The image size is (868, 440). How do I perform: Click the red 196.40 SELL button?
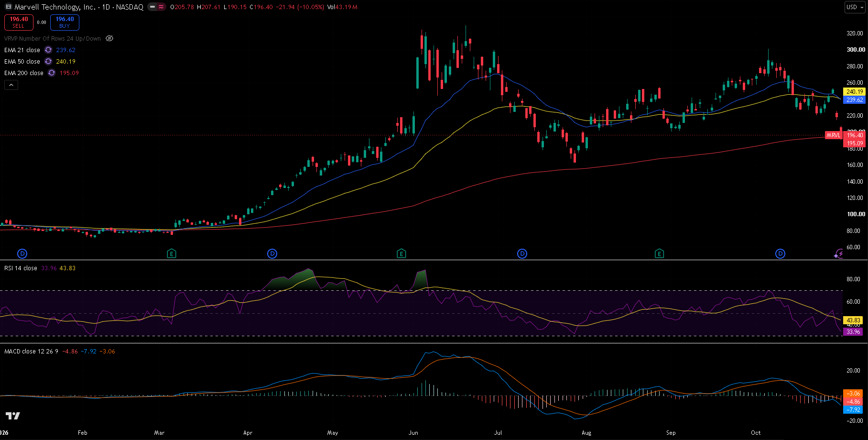click(x=19, y=22)
